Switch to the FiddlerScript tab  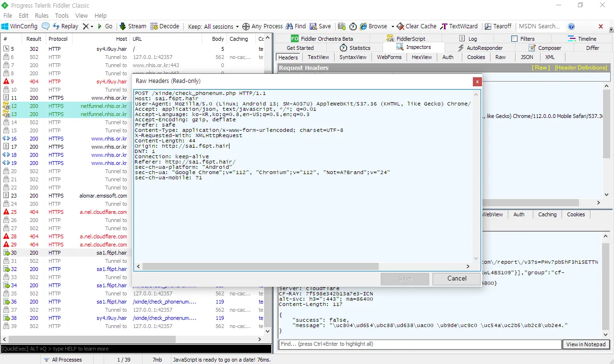[x=406, y=38]
